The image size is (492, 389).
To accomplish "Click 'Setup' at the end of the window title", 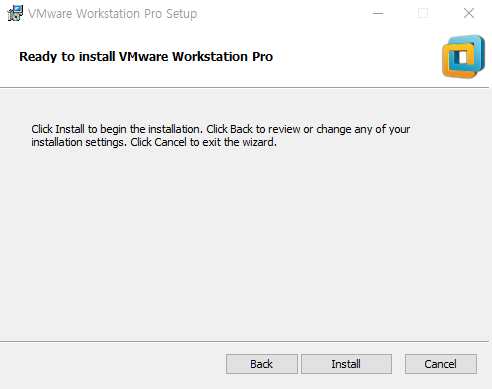I will 182,14.
